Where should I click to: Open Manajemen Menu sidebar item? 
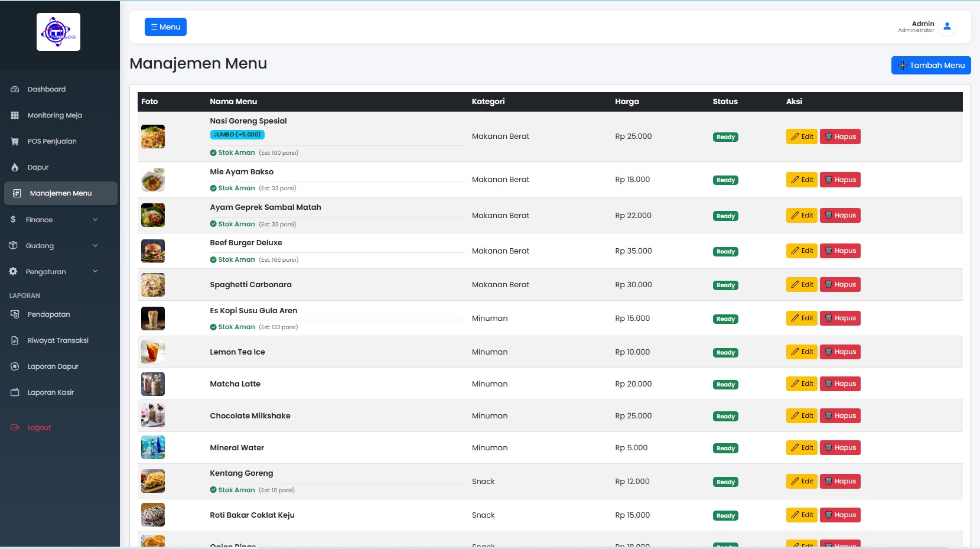click(x=61, y=193)
